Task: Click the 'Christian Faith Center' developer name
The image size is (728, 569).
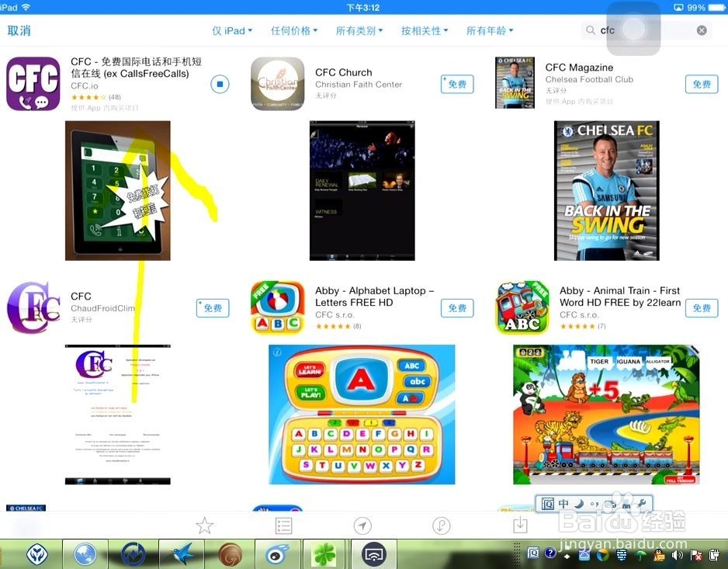Action: tap(359, 85)
